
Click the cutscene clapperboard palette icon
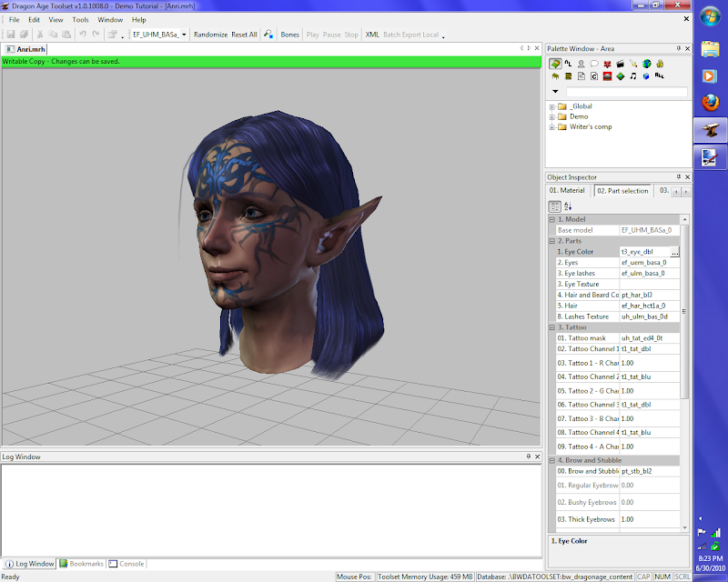pos(620,64)
